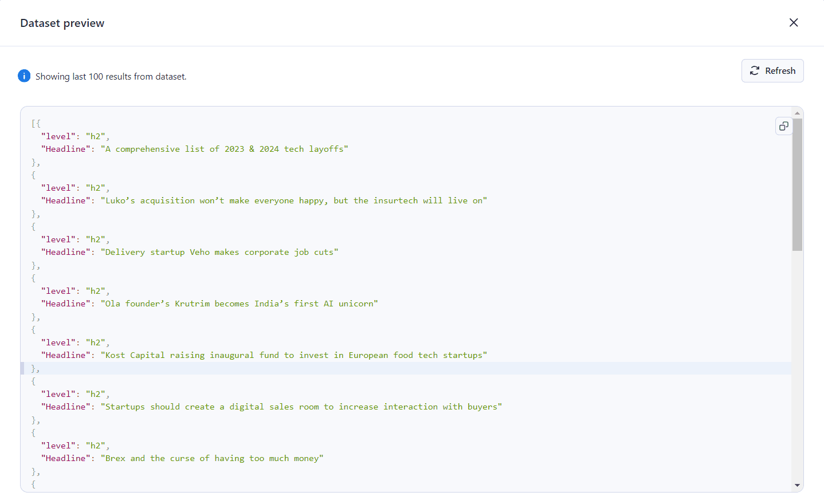Image resolution: width=824 pixels, height=504 pixels.
Task: Dismiss the dialog with the X icon
Action: 794,22
